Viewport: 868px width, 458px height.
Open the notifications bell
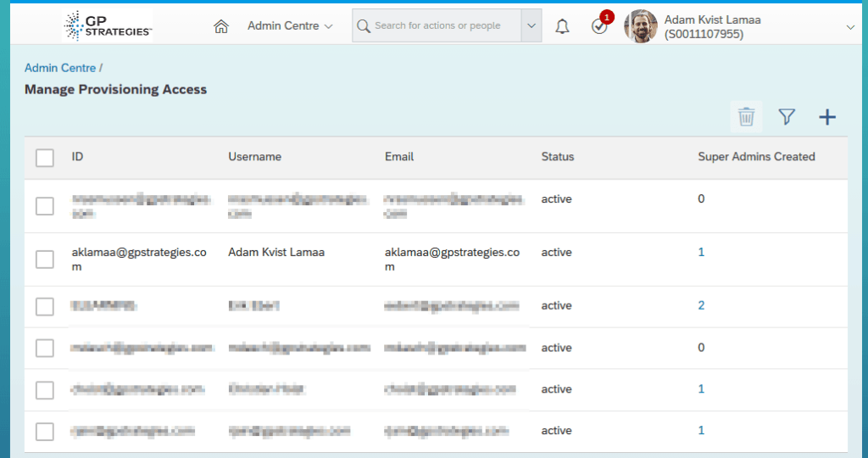(562, 26)
